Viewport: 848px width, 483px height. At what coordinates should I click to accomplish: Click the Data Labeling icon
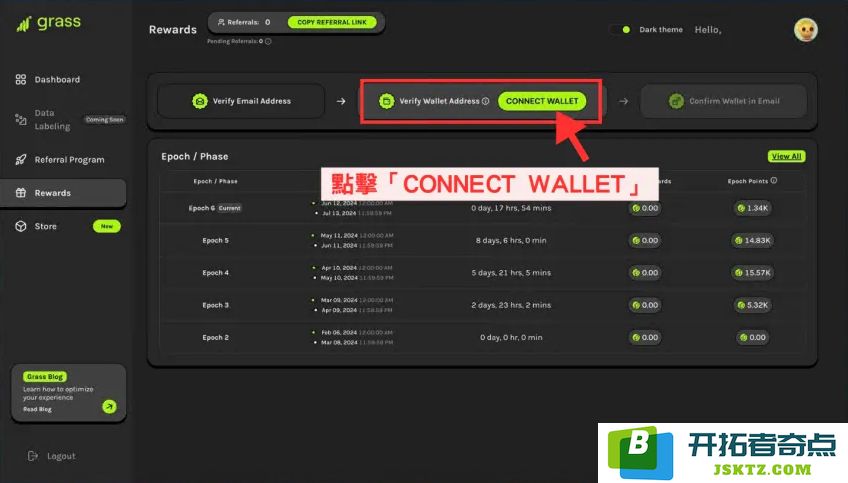[x=21, y=120]
